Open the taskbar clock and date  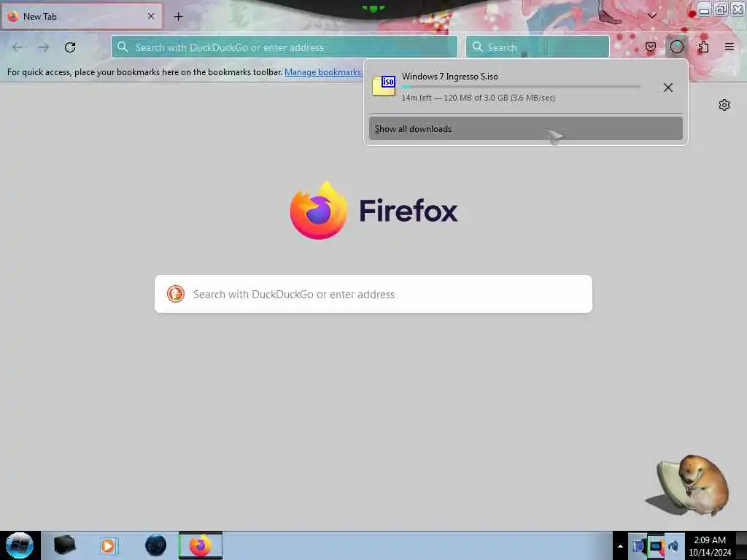pos(710,545)
